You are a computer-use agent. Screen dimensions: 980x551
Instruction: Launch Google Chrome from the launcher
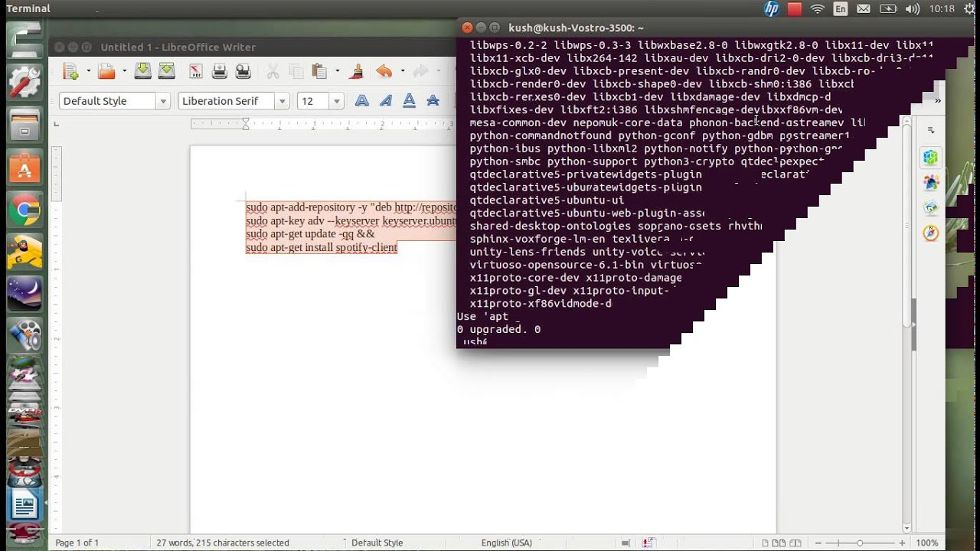tap(24, 210)
